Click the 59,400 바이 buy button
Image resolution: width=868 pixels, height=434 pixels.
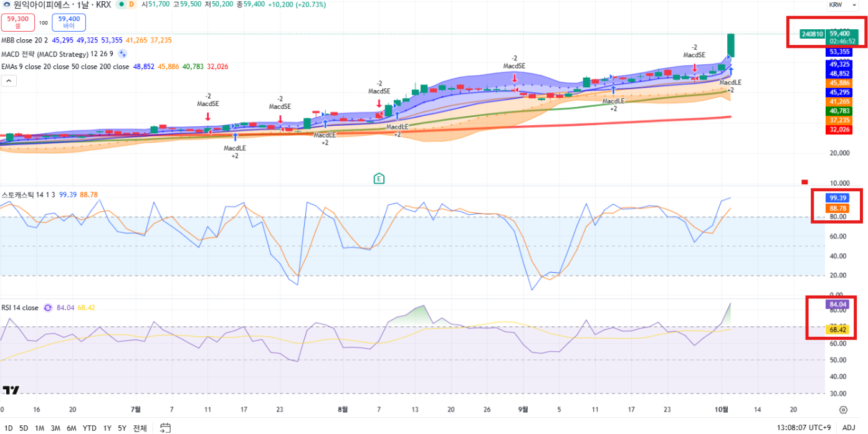click(69, 22)
